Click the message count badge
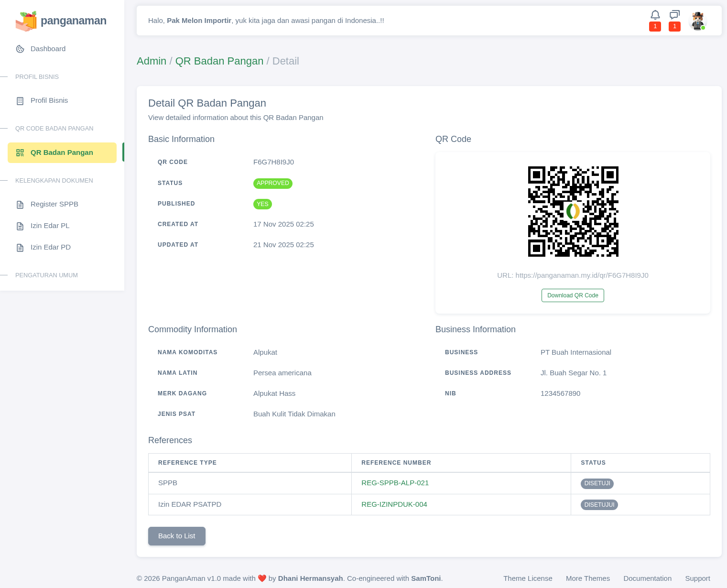This screenshot has height=588, width=727. (x=674, y=26)
